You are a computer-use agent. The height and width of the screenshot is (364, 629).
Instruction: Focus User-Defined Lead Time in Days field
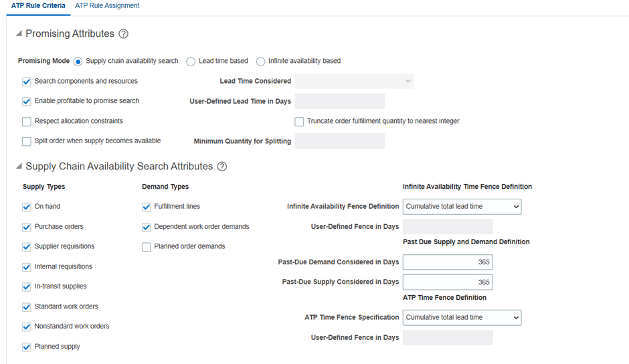[x=340, y=101]
